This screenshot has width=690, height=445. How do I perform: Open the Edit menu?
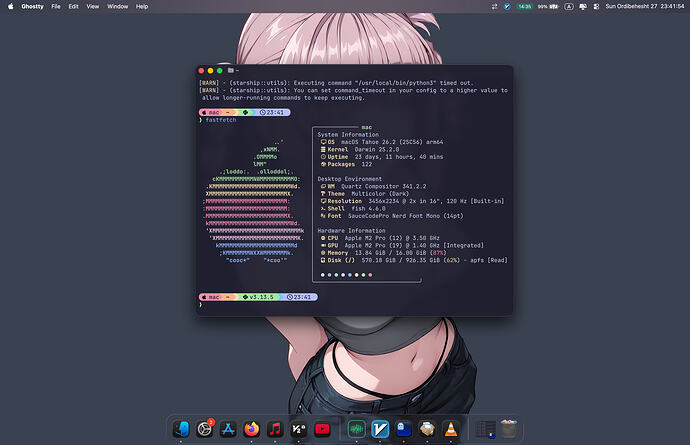point(73,6)
